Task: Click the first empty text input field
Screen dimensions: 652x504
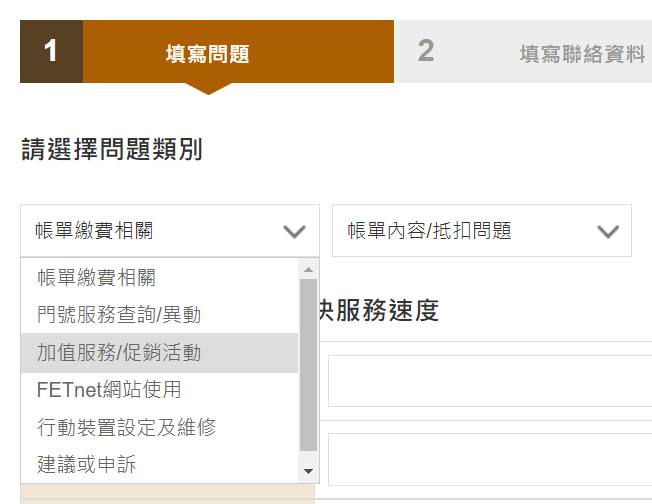Action: pyautogui.click(x=490, y=381)
